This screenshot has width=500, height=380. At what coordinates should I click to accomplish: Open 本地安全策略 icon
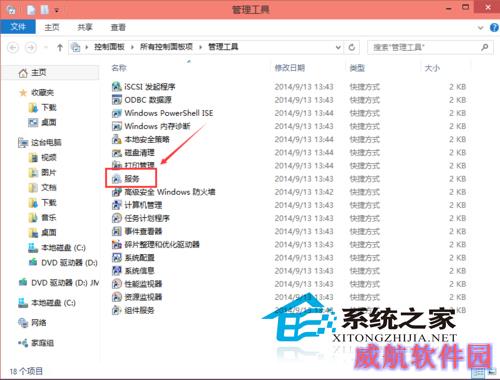(116, 139)
